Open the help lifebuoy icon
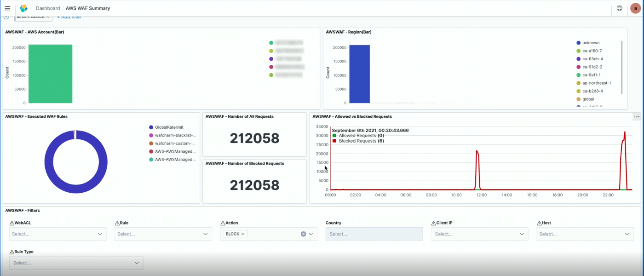 [620, 8]
